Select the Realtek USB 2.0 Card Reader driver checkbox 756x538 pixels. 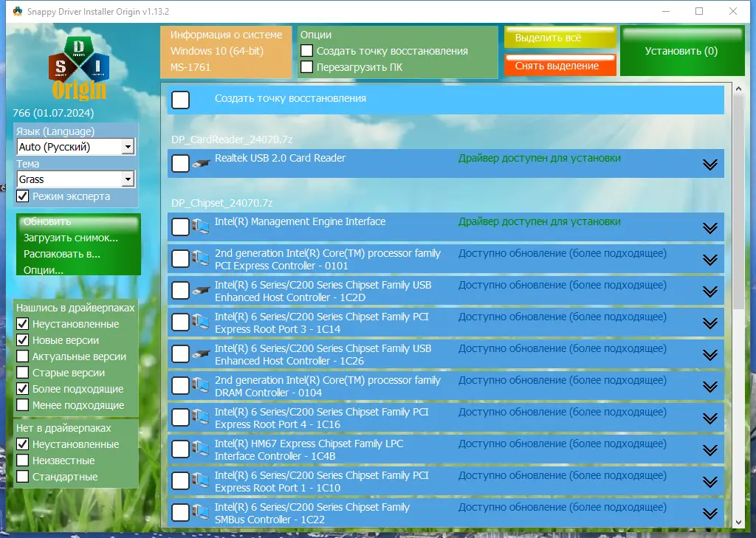[x=180, y=163]
